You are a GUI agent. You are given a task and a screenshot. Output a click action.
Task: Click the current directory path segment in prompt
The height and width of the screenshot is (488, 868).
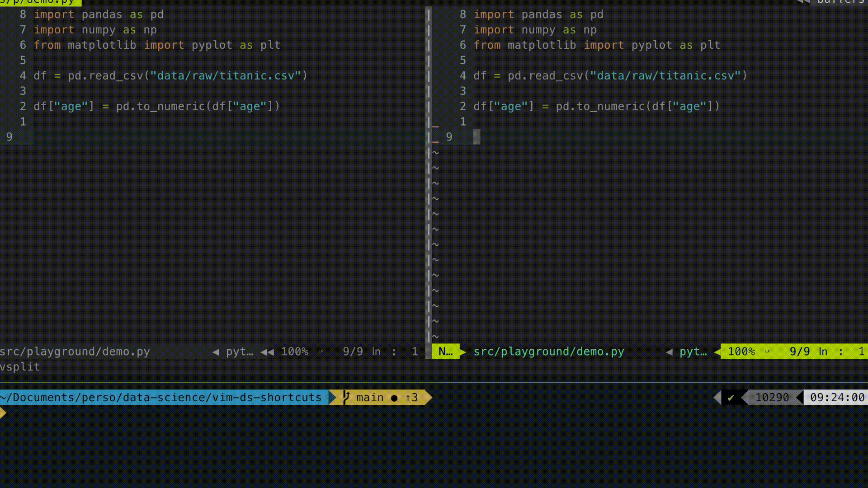161,398
